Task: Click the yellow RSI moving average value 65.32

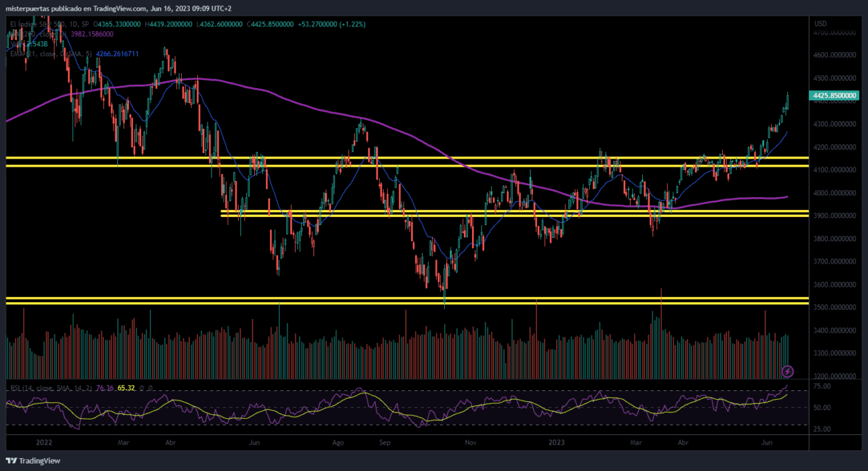Action: (x=125, y=388)
